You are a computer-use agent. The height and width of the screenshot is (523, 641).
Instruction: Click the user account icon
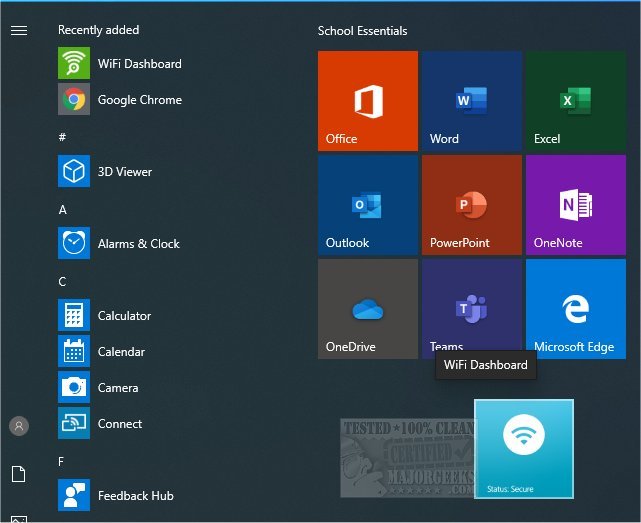19,426
